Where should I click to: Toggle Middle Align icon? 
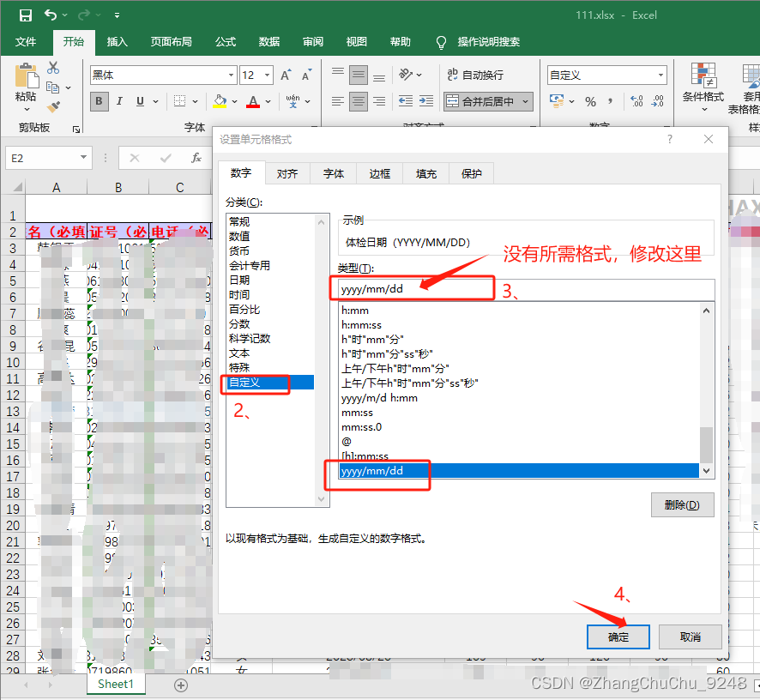(x=359, y=75)
